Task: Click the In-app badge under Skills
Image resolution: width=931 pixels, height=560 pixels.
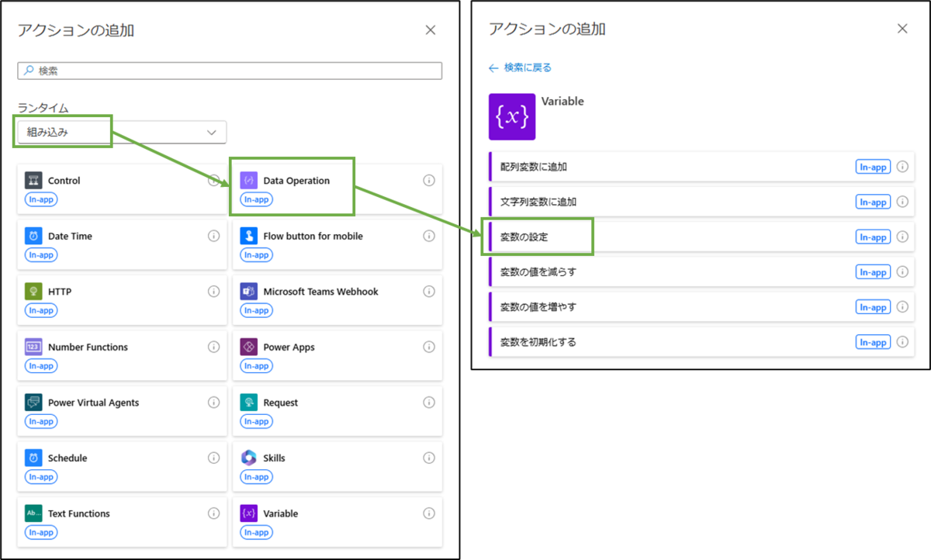Action: [257, 477]
